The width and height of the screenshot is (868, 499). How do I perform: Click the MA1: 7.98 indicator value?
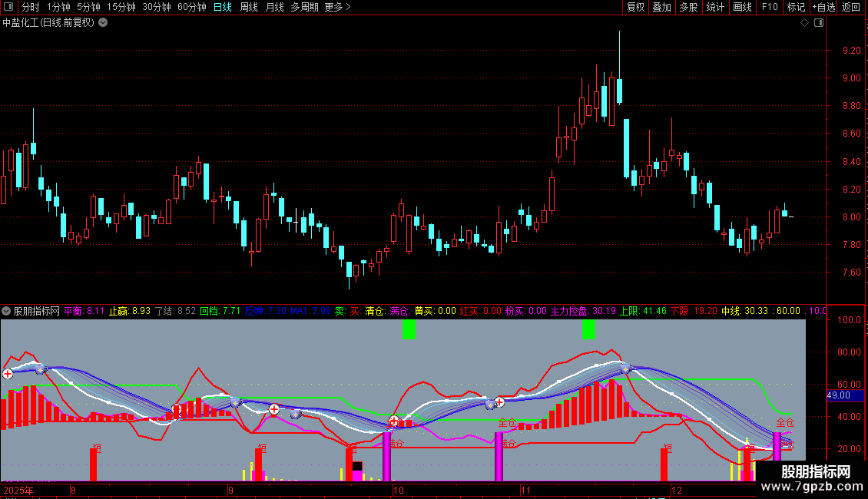click(310, 311)
